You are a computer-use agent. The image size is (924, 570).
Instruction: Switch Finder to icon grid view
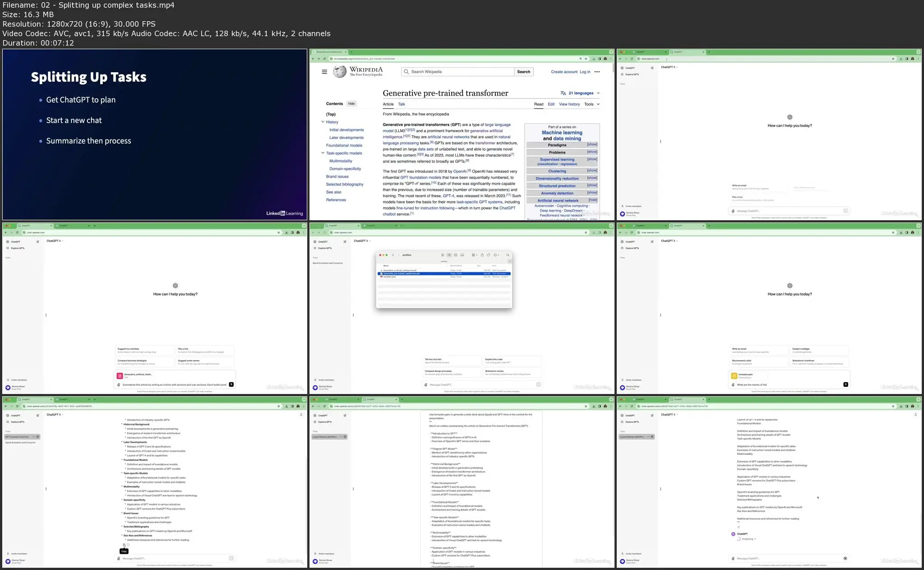point(443,255)
